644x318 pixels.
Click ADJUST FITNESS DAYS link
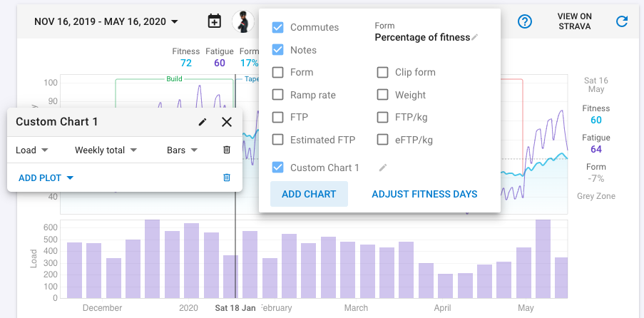click(424, 194)
